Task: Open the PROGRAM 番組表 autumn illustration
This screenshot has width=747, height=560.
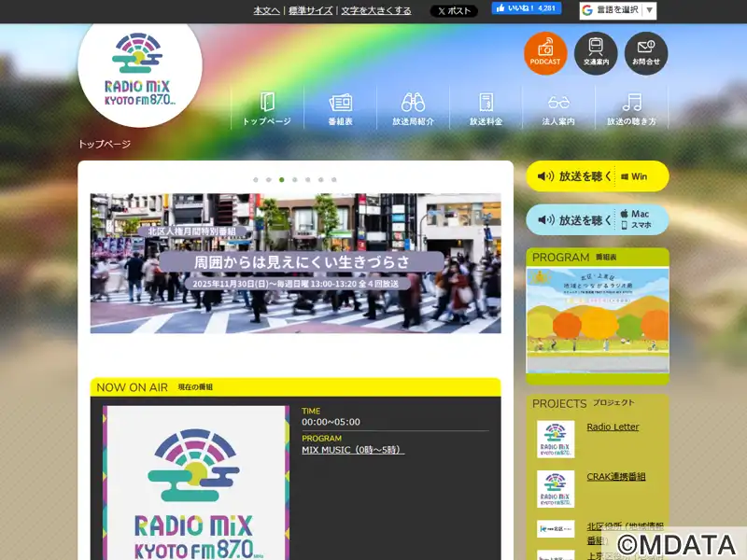Action: 598,321
